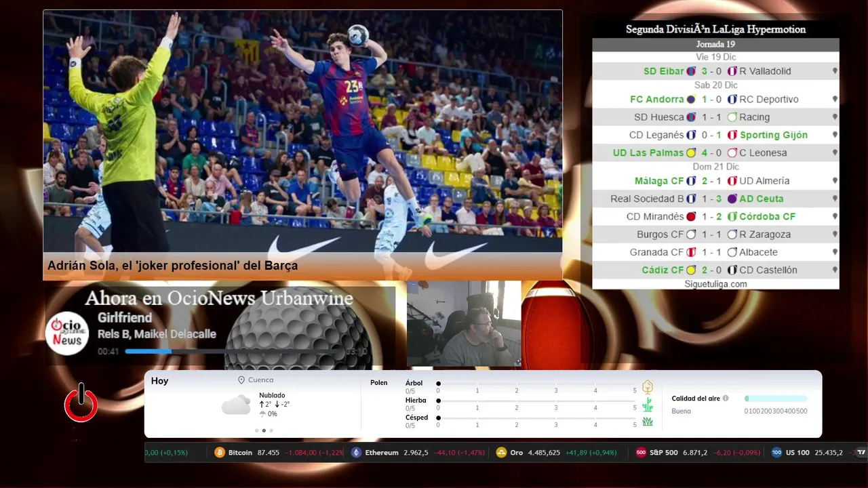Click the webcam video thumbnail

point(464,324)
